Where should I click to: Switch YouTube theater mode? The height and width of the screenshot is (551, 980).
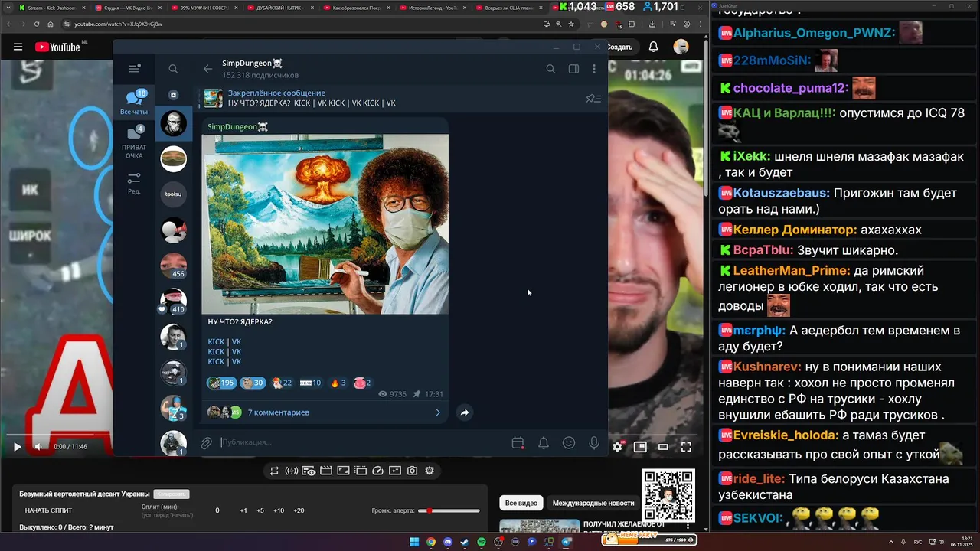click(663, 447)
